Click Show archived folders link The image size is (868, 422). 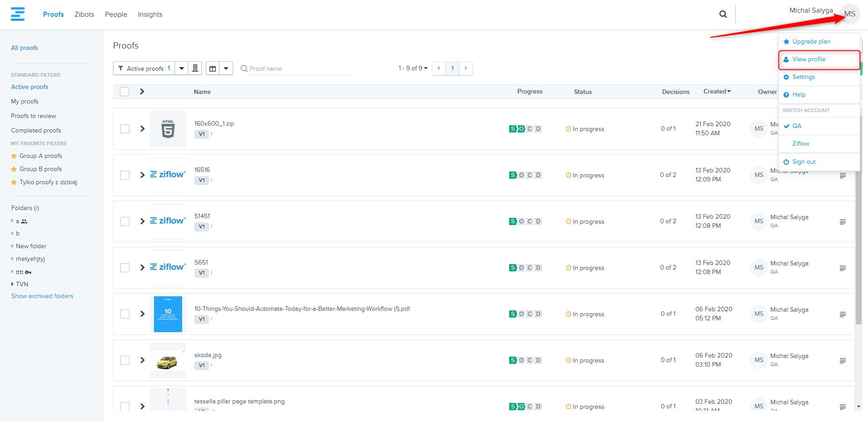pyautogui.click(x=42, y=296)
